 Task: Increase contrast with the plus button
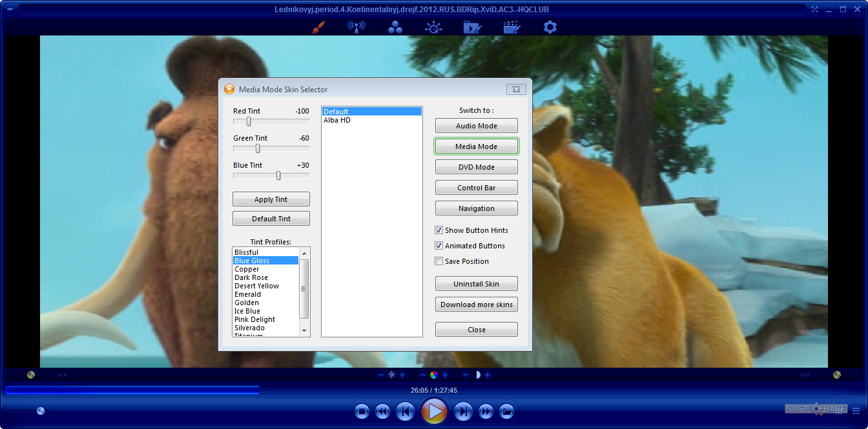point(488,375)
